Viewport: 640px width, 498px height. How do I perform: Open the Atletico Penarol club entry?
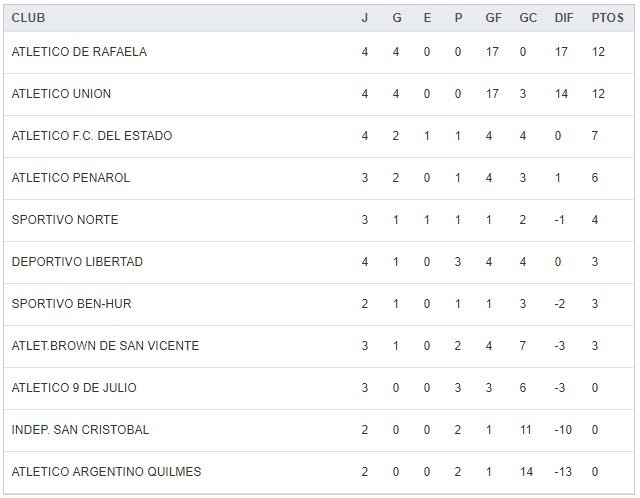pos(71,178)
